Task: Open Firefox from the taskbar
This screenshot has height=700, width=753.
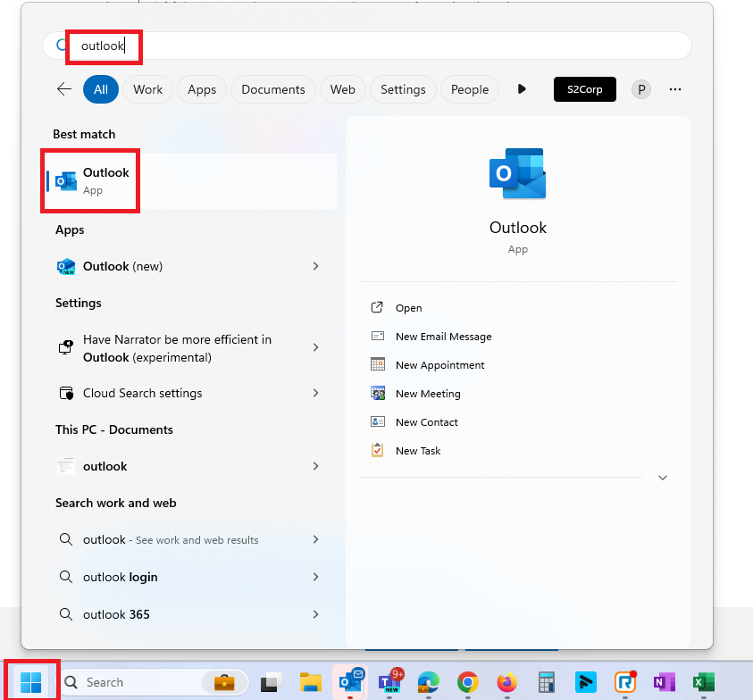Action: (507, 682)
